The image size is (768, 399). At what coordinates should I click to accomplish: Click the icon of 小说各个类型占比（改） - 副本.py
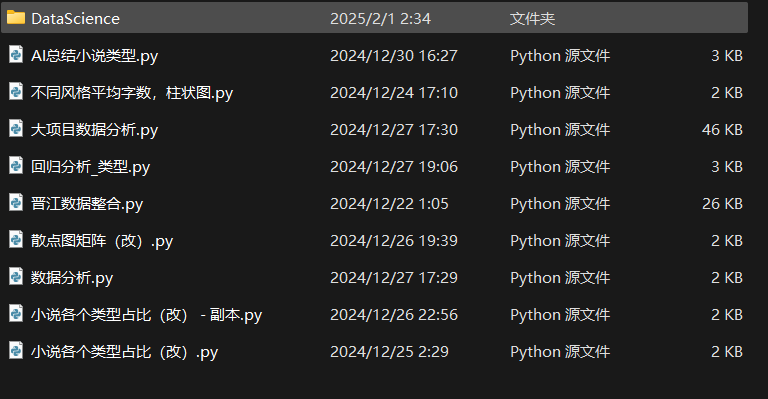(16, 313)
